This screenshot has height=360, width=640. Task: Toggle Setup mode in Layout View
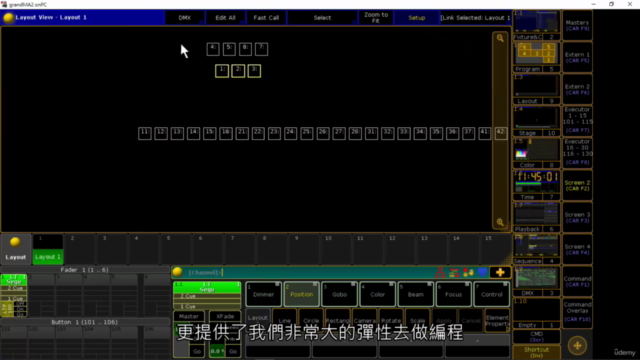click(417, 18)
